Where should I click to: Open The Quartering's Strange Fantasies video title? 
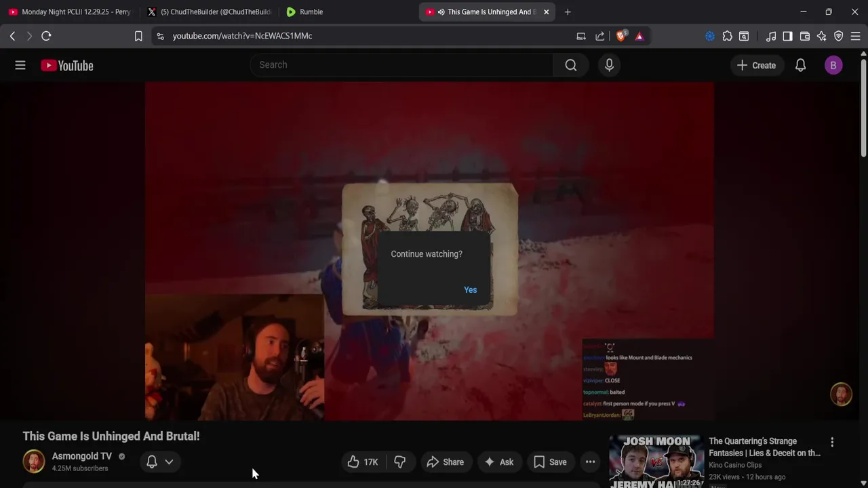[764, 447]
